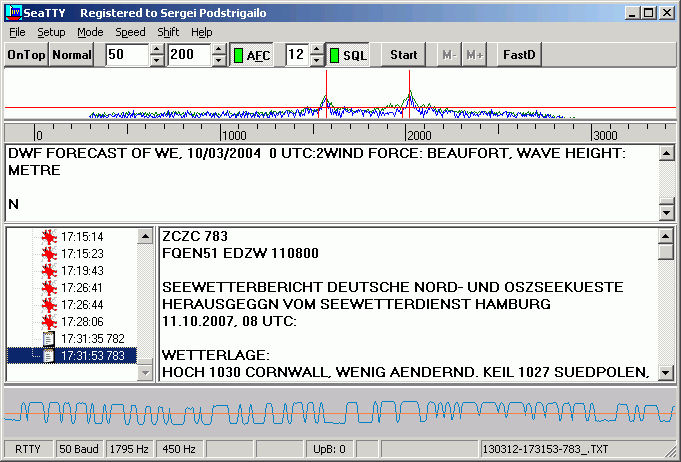This screenshot has width=681, height=462.
Task: Click the document icon for 17:31:53 783
Action: [x=48, y=356]
